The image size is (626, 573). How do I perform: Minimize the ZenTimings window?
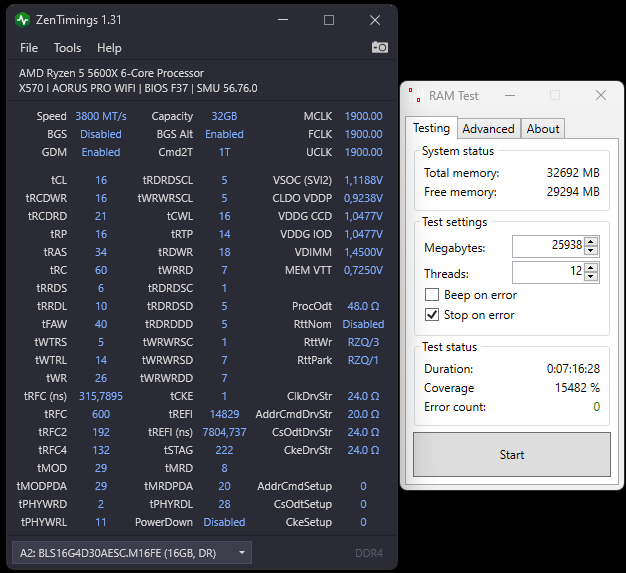[x=283, y=20]
